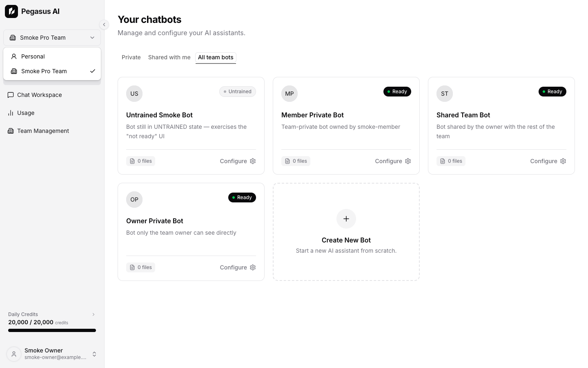
Task: Click the gear icon on Untrained Smoke Bot
Action: pos(253,161)
